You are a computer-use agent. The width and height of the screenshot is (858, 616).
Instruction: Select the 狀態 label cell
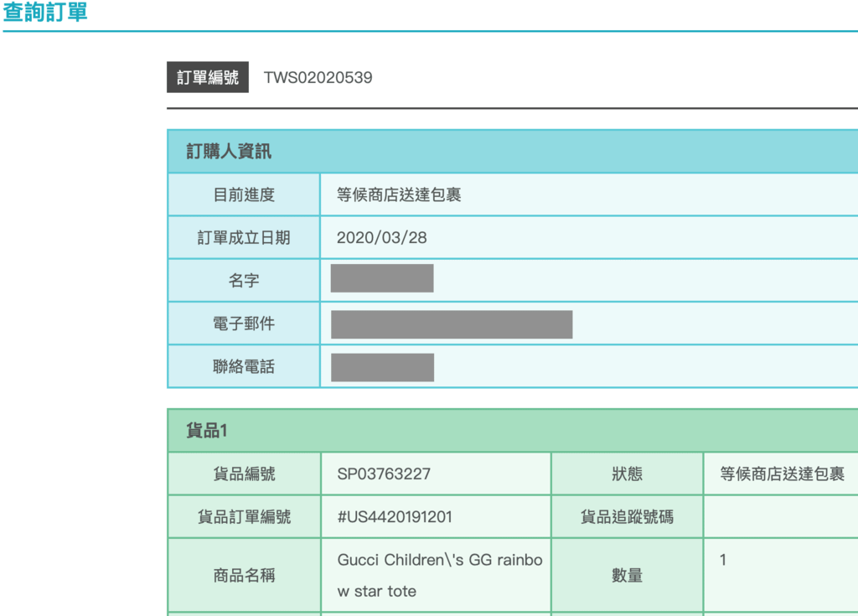coord(627,474)
